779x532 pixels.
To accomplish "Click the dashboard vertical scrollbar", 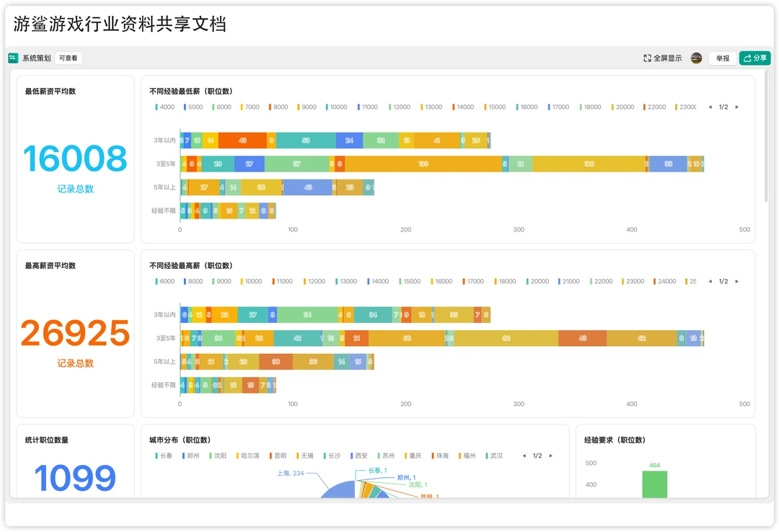I will [765, 136].
